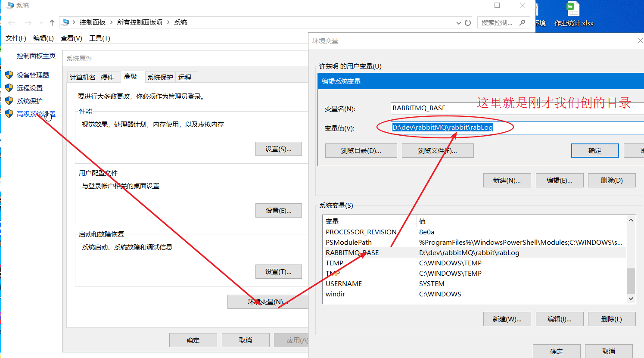Open the 查看(V) menu
This screenshot has height=358, width=644.
tap(72, 38)
